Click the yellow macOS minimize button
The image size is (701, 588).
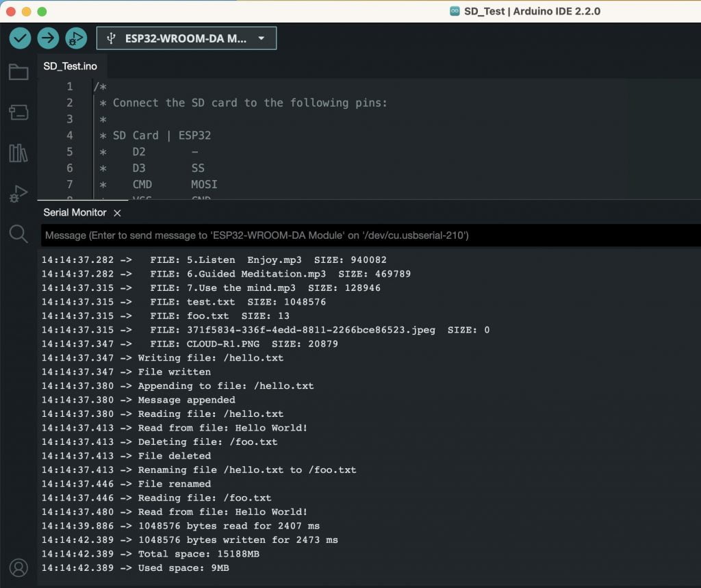27,12
